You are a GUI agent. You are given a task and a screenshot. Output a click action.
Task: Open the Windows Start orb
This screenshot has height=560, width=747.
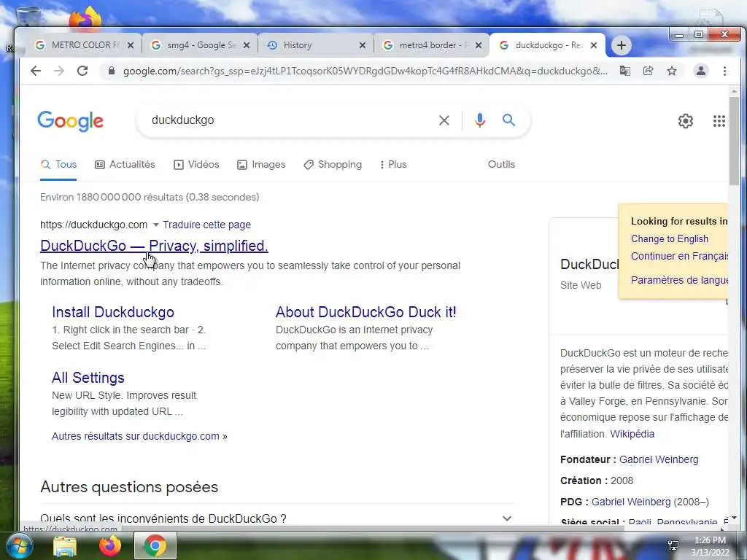tap(18, 545)
